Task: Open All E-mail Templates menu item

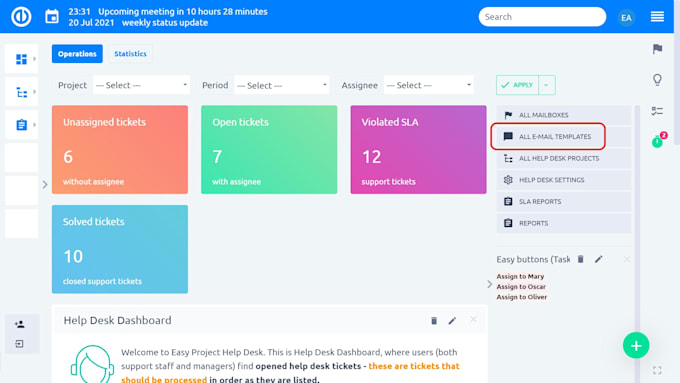Action: [x=563, y=137]
